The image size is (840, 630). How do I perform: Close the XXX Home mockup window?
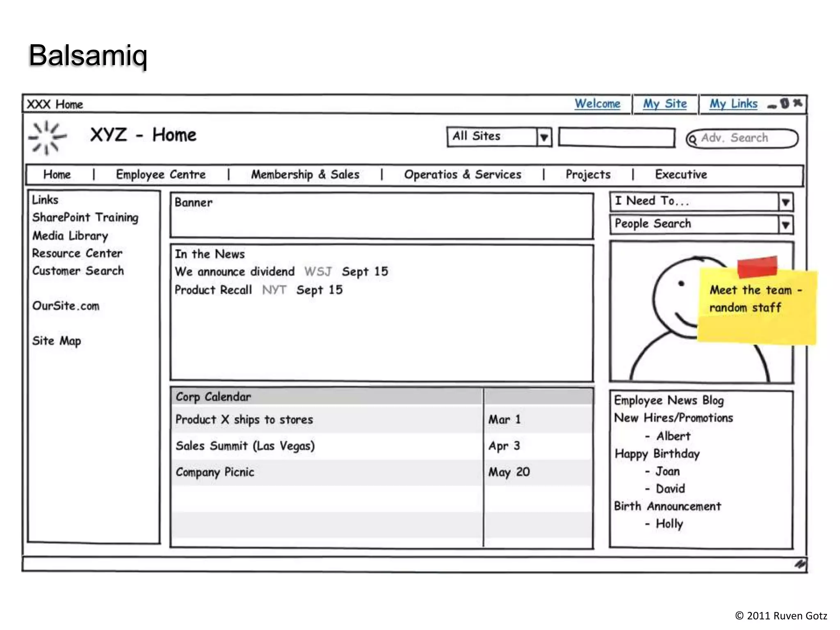coord(797,103)
